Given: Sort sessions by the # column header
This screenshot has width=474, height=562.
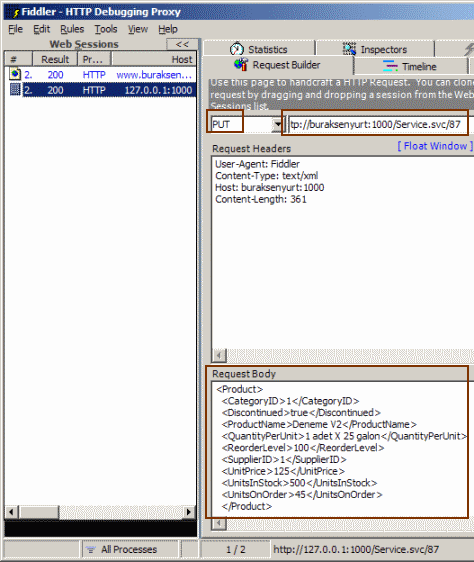Looking at the screenshot, I should coord(19,59).
